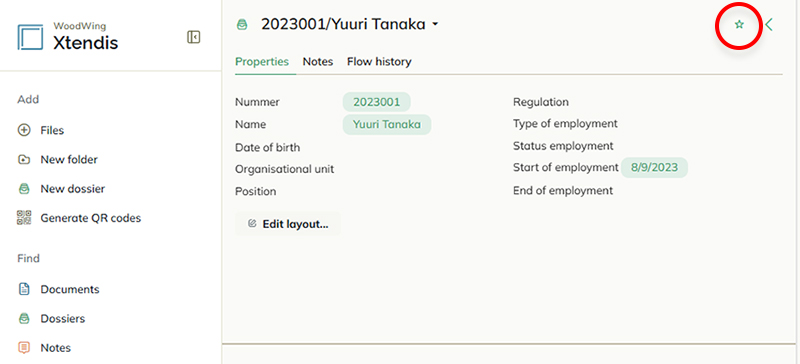Switch to the Notes tab
The height and width of the screenshot is (364, 800).
coord(318,62)
